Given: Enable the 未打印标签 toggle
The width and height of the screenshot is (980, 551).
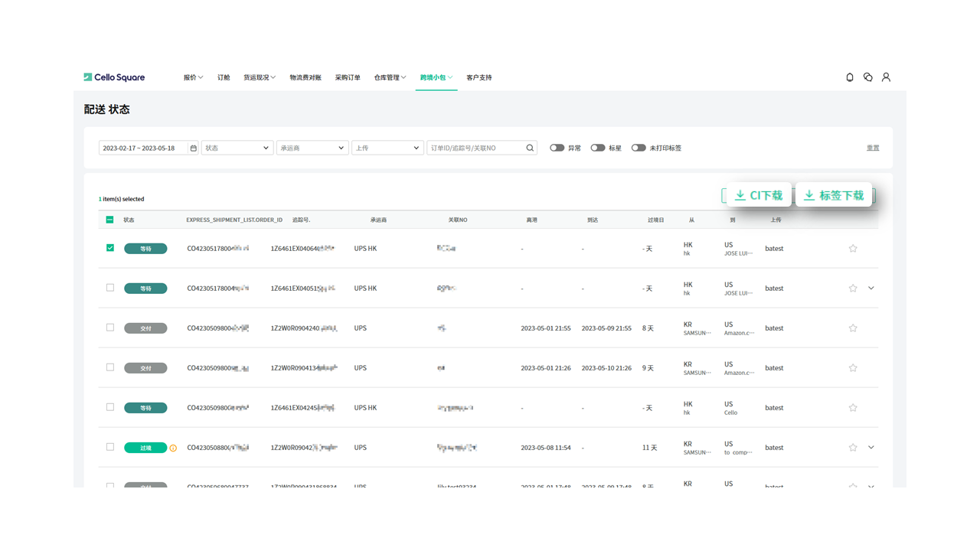Looking at the screenshot, I should point(639,148).
